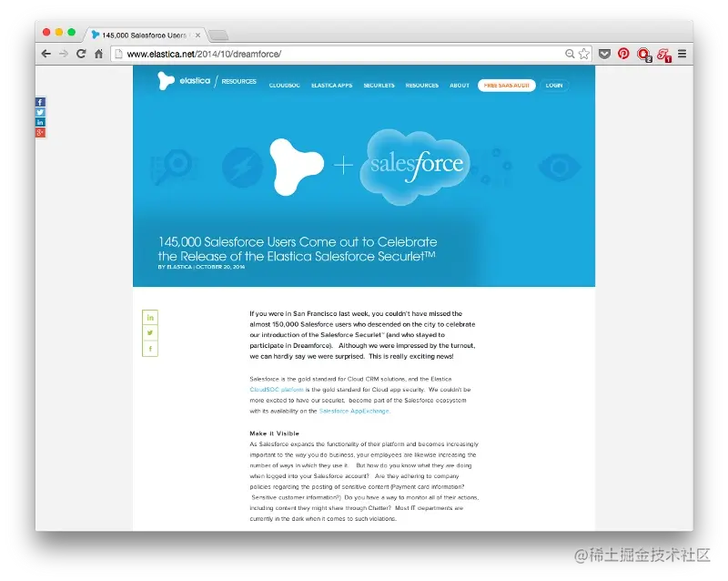
Task: Click the RESOURCES label beside the elastica logo
Action: [238, 81]
